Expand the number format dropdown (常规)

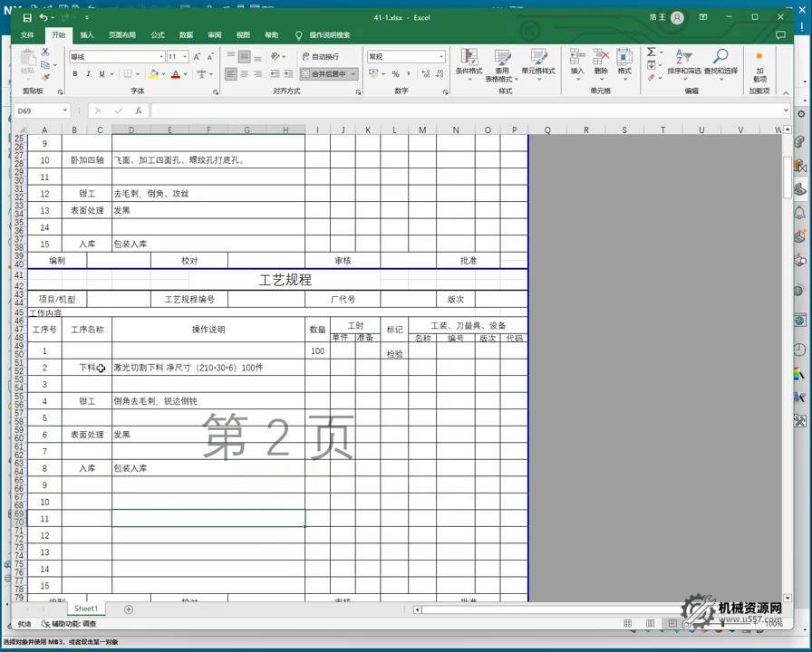pos(441,56)
